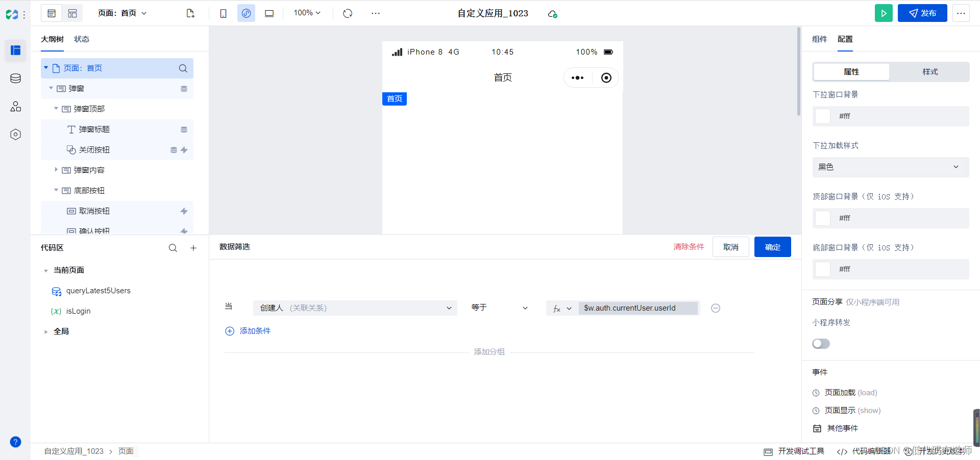Viewport: 980px width, 460px height.
Task: Open the components shapes sidebar icon
Action: click(x=15, y=107)
